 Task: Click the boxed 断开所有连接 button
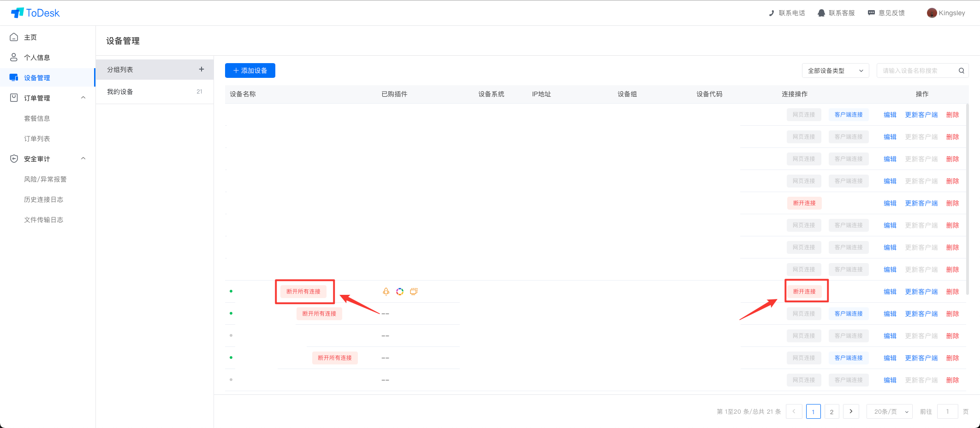[x=303, y=291]
